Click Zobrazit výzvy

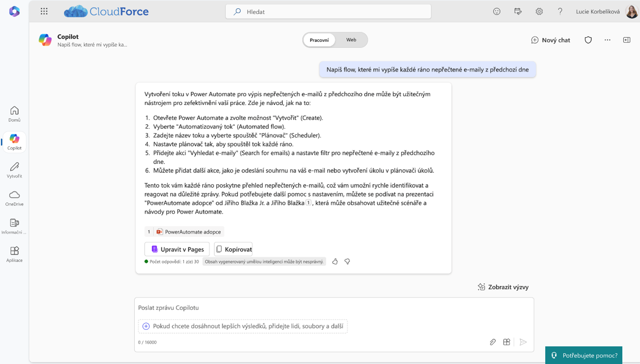tap(503, 287)
